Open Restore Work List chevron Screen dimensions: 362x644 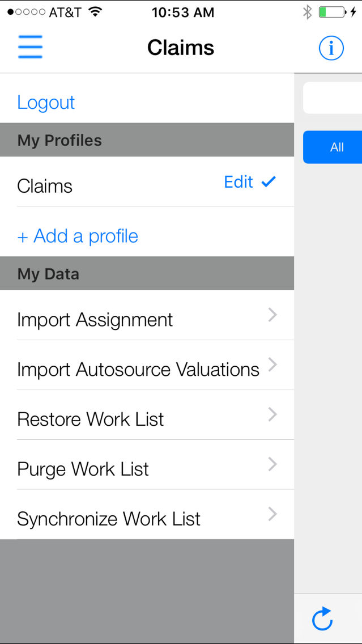(x=272, y=415)
